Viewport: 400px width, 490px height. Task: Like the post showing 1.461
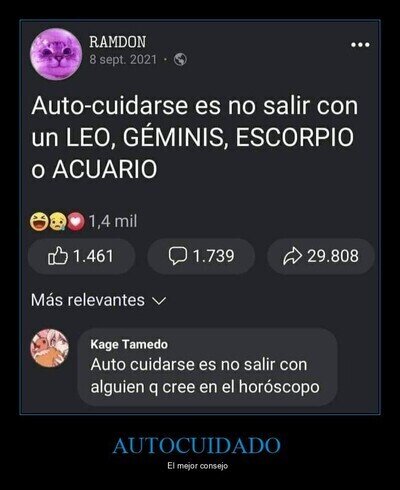(81, 256)
